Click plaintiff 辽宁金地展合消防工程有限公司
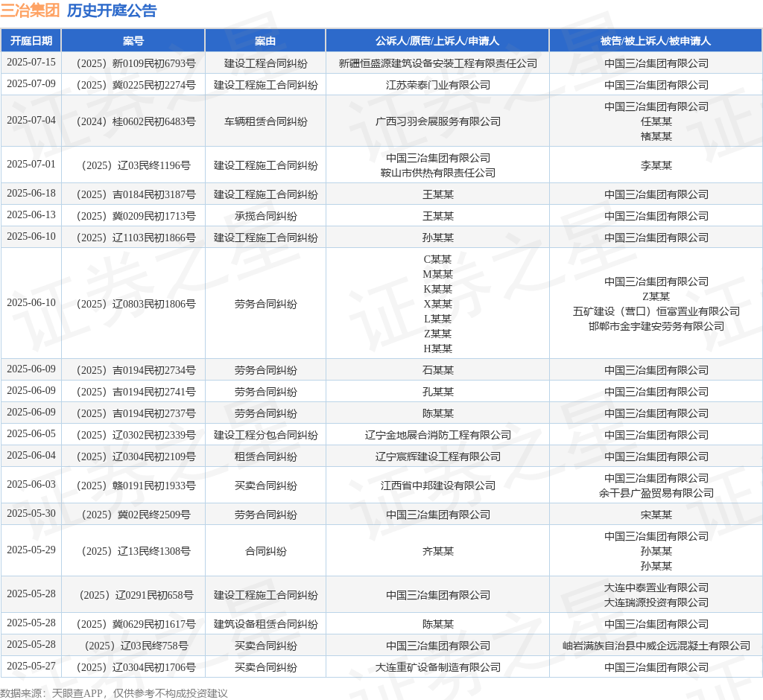This screenshot has width=763, height=700. pyautogui.click(x=437, y=435)
